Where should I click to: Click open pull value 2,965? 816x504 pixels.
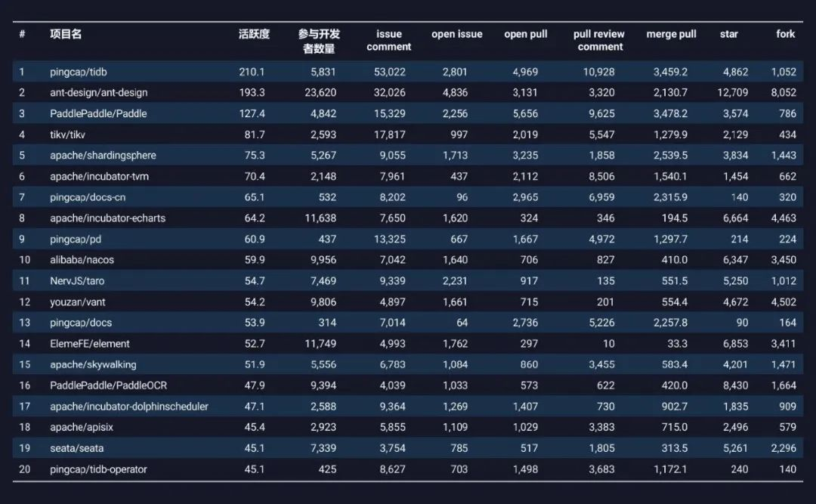tap(525, 197)
